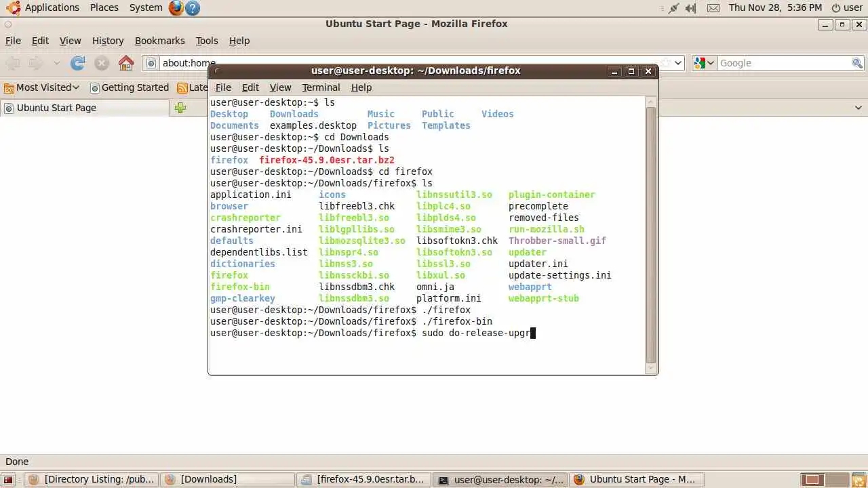Image resolution: width=868 pixels, height=488 pixels.
Task: Click 'dependentlibs.list' in terminal listing
Action: 259,252
